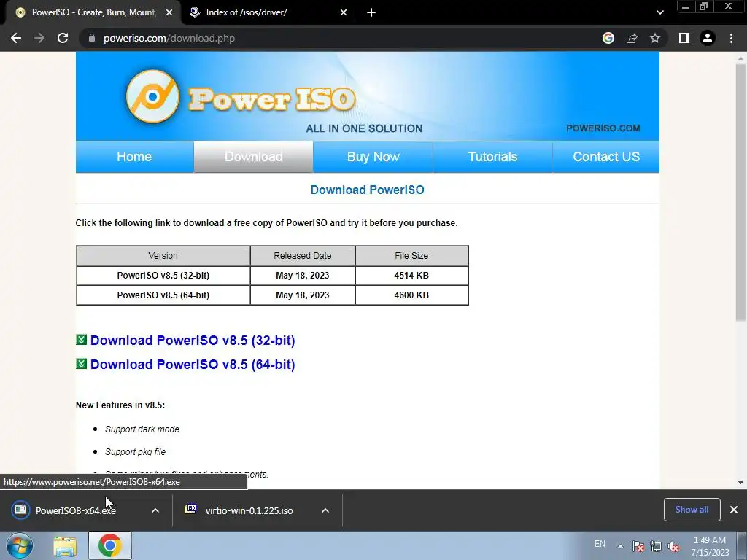Open the Tutorials page

point(492,157)
